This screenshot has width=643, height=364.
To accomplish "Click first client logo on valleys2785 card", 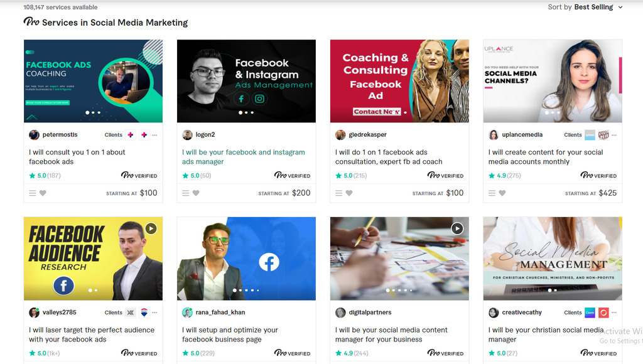I will coord(131,313).
